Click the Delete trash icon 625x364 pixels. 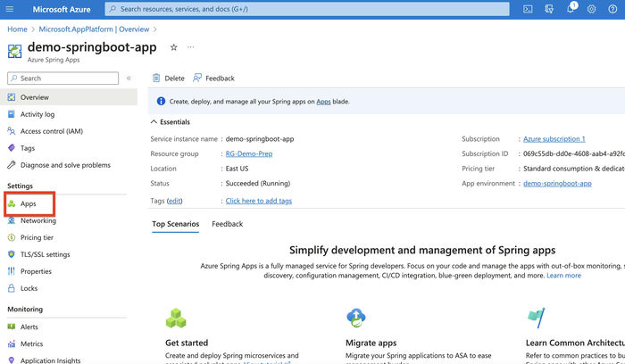(x=156, y=78)
